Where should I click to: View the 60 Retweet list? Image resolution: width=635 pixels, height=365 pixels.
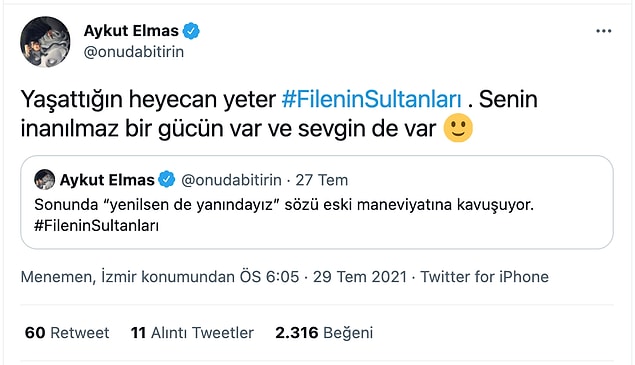[67, 333]
